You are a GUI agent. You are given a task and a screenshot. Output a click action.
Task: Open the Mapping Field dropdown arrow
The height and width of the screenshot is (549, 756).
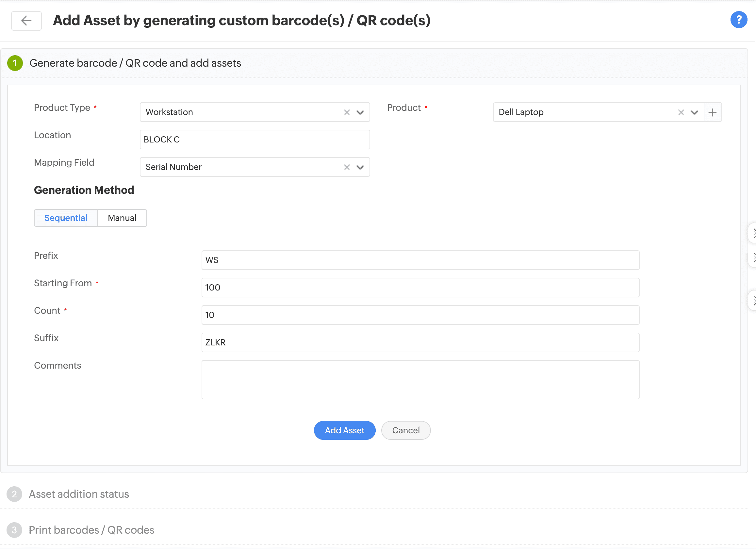(360, 167)
